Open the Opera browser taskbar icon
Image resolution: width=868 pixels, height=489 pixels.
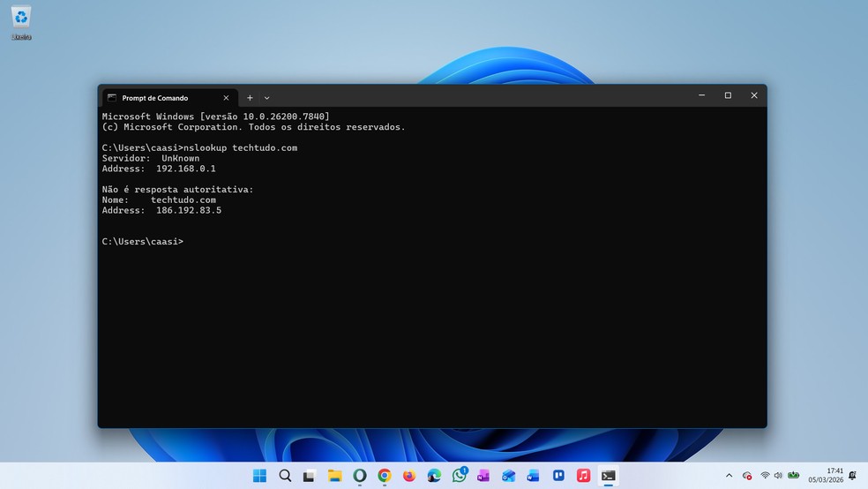pyautogui.click(x=360, y=476)
